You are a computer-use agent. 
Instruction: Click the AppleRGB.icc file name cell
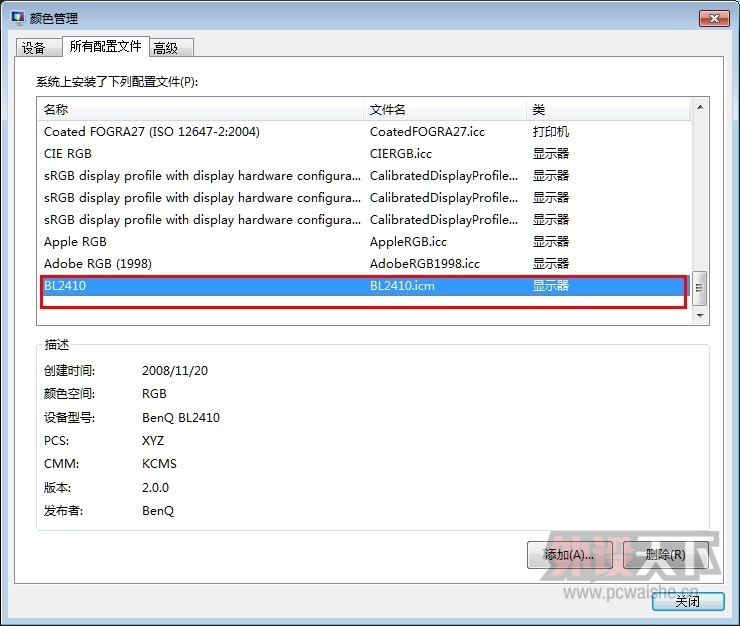pos(408,242)
